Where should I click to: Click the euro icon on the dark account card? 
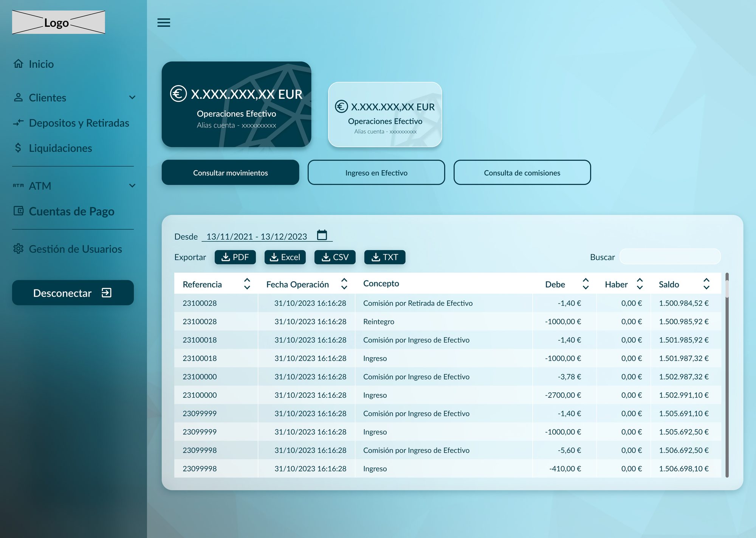coord(178,93)
